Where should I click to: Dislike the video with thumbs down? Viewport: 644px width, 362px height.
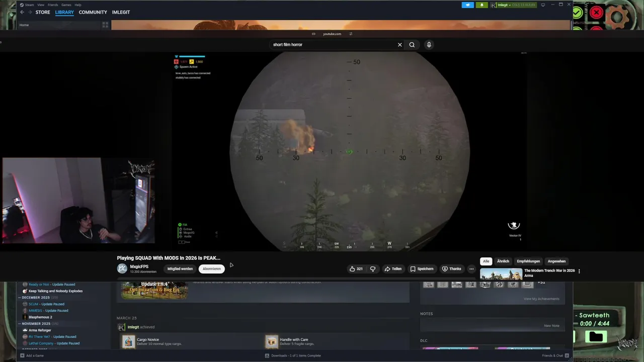coord(373,269)
